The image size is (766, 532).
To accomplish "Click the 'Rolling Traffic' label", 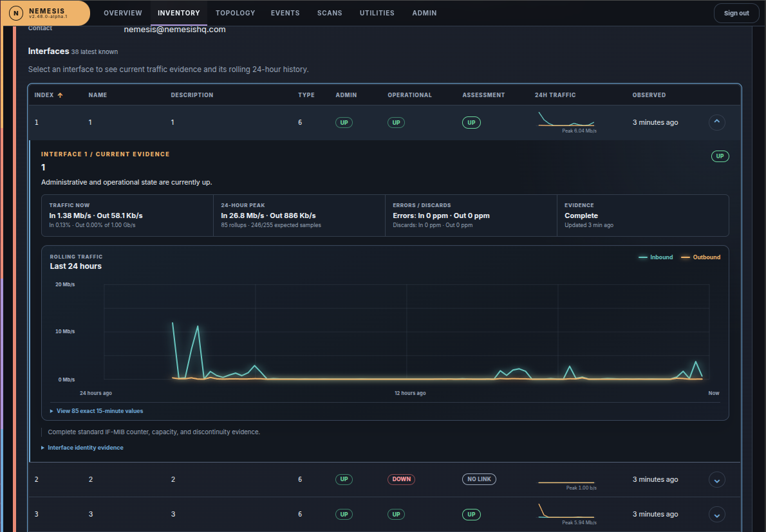I will click(76, 257).
